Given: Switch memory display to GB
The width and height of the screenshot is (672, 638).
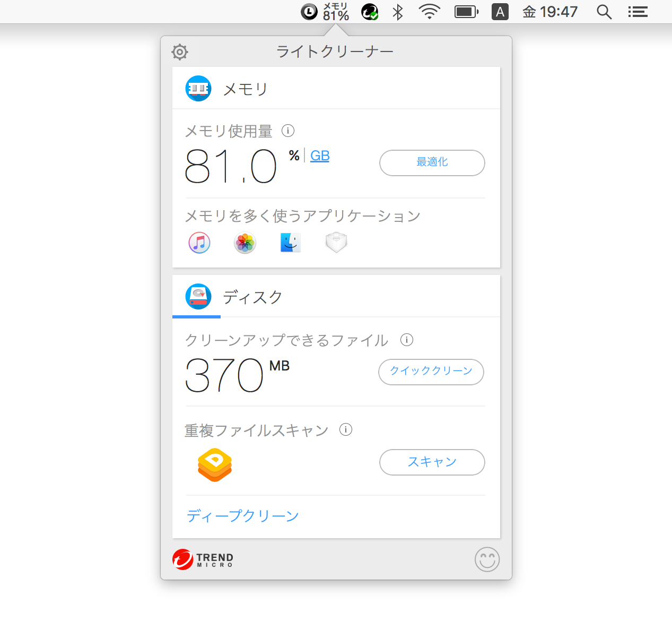Looking at the screenshot, I should click(x=320, y=156).
